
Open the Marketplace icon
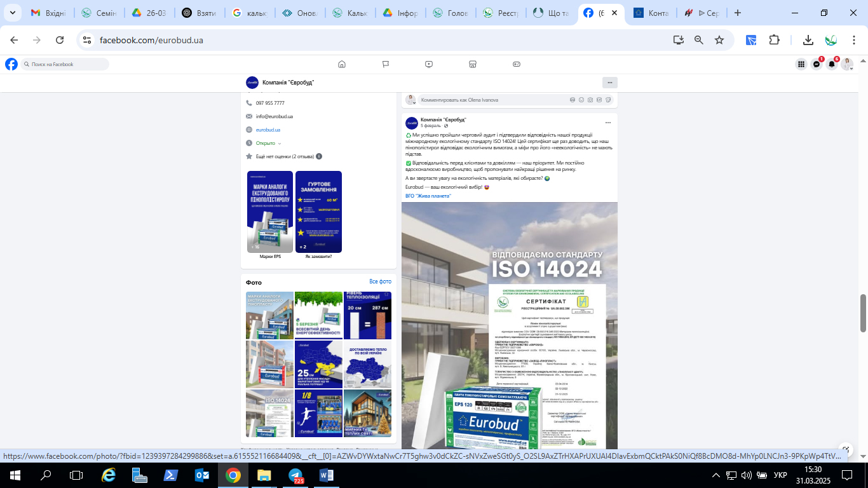point(473,64)
